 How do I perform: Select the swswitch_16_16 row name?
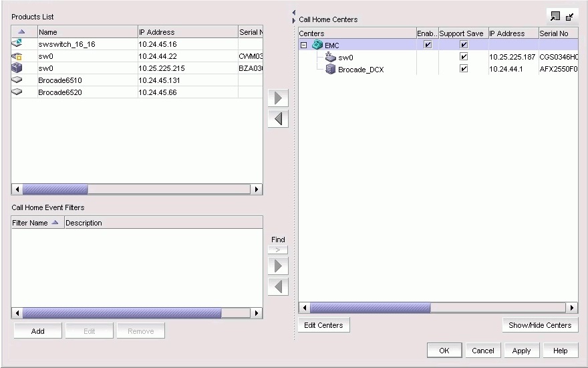[67, 44]
